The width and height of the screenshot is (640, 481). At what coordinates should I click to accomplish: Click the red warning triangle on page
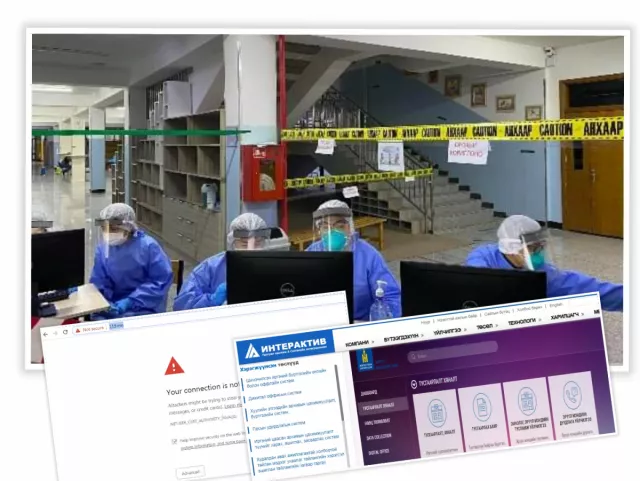point(174,366)
